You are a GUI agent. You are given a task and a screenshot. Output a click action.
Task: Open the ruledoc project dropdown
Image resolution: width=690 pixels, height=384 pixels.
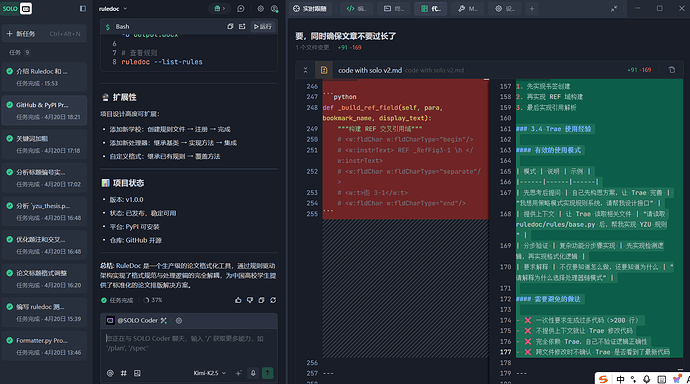(113, 9)
